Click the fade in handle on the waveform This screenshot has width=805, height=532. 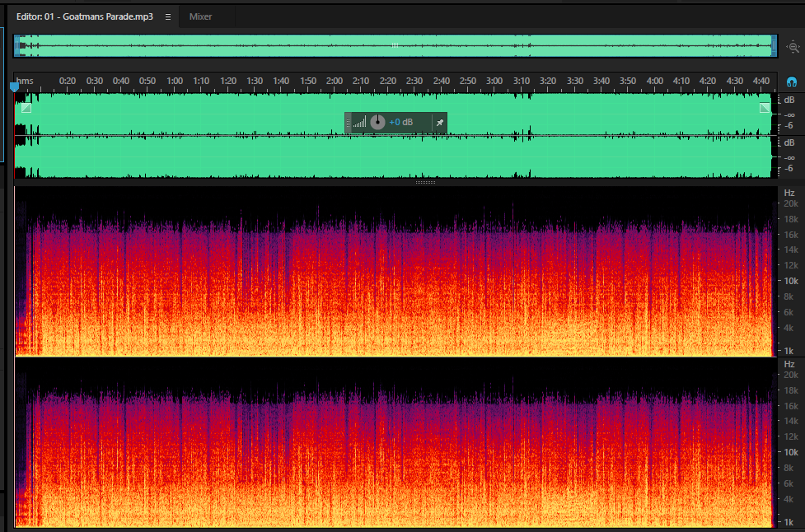click(26, 108)
